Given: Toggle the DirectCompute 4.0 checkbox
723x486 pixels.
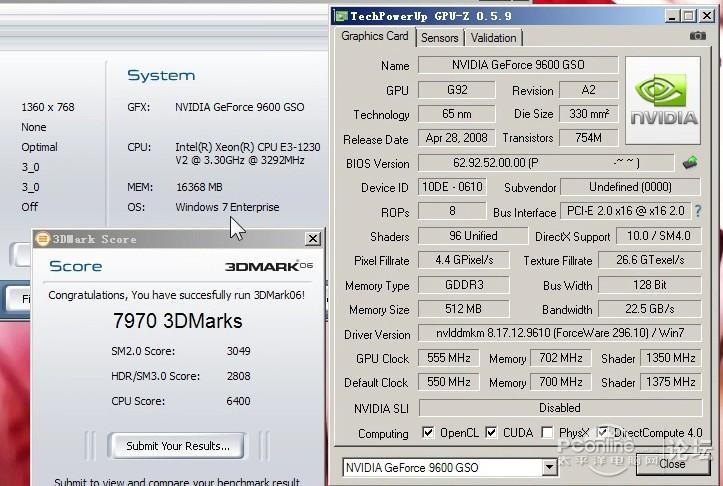Looking at the screenshot, I should tap(602, 433).
